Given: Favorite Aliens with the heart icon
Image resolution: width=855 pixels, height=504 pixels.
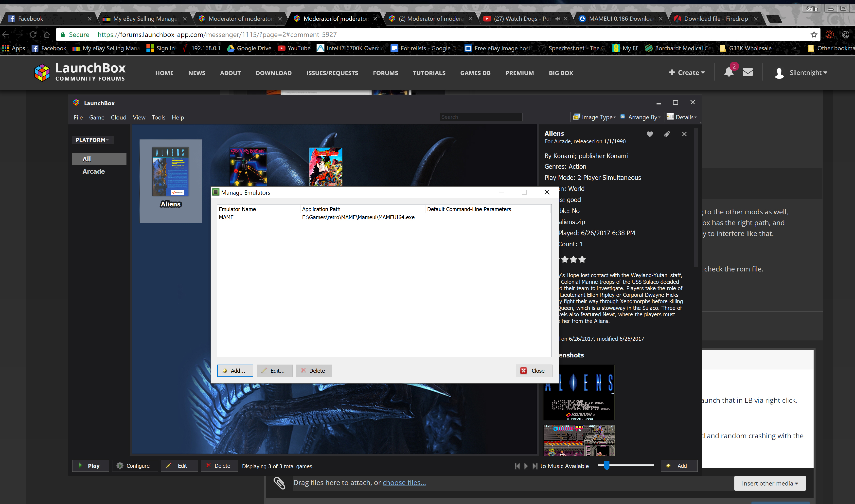Looking at the screenshot, I should click(649, 134).
